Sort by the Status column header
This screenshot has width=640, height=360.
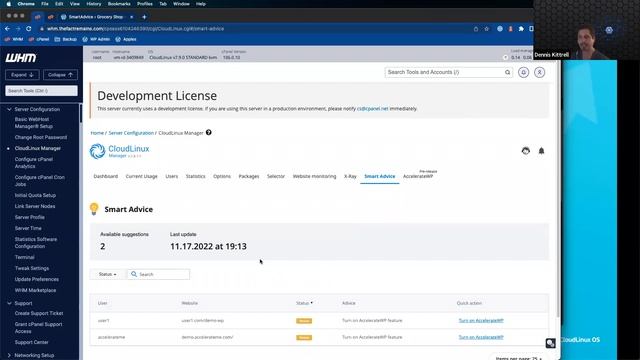pyautogui.click(x=304, y=303)
